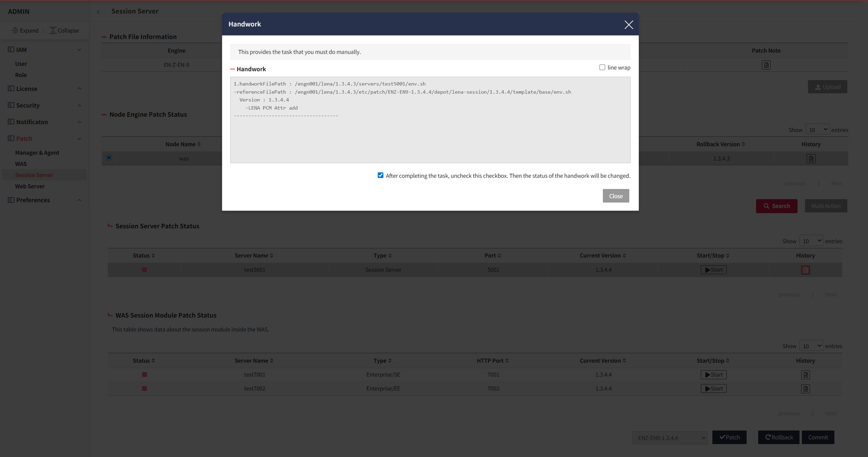
Task: Click the 1.3.4.3 rollback version cell
Action: point(722,158)
